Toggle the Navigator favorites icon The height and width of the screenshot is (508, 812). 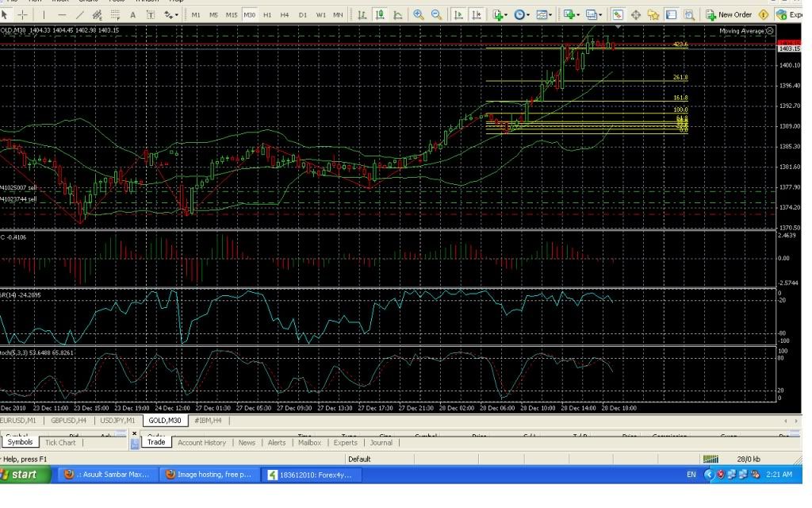[x=653, y=14]
